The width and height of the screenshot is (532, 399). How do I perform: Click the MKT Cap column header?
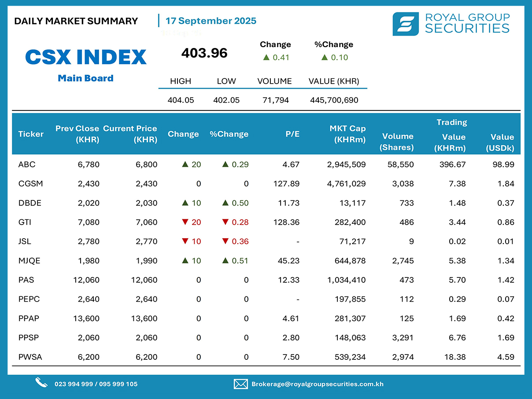pyautogui.click(x=347, y=134)
